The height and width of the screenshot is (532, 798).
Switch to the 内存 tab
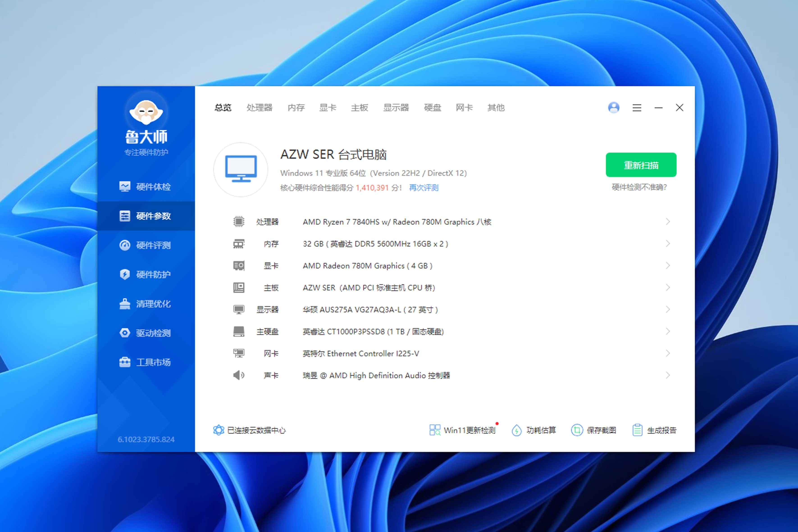pos(296,108)
